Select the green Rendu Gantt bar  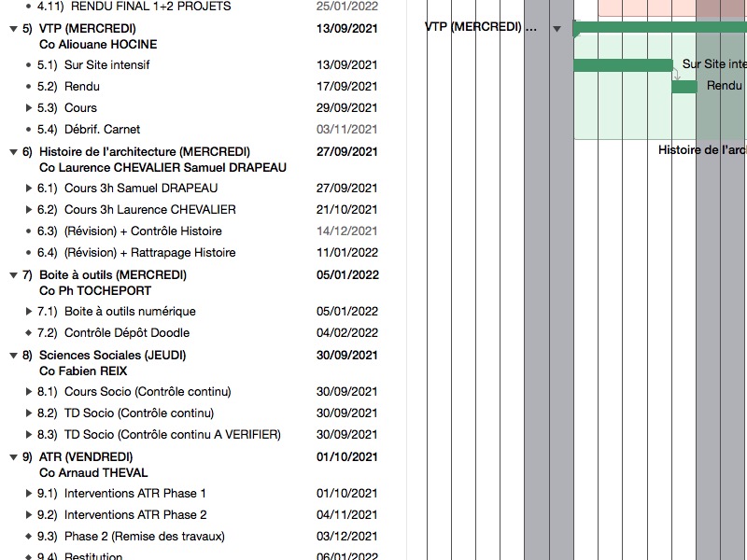[x=684, y=87]
